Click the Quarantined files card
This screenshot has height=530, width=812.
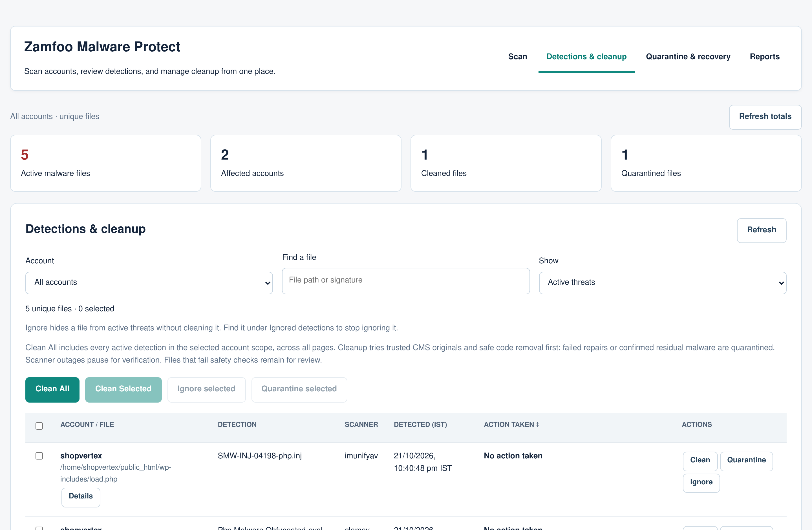pyautogui.click(x=706, y=163)
